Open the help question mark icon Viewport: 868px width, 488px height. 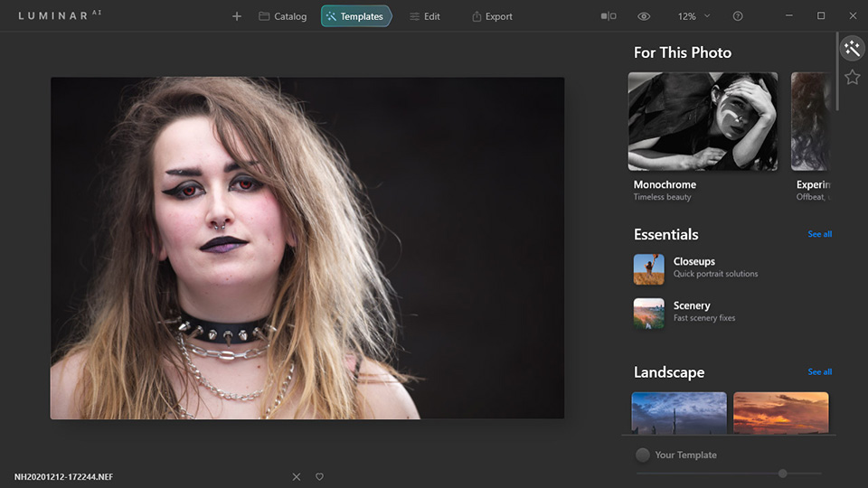pyautogui.click(x=738, y=16)
